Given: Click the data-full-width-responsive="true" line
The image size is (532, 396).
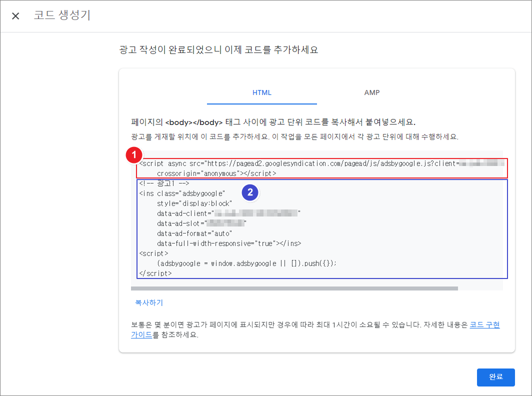Looking at the screenshot, I should (x=229, y=243).
